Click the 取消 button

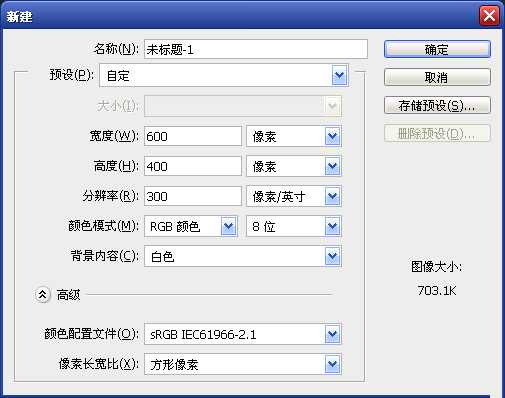click(437, 77)
